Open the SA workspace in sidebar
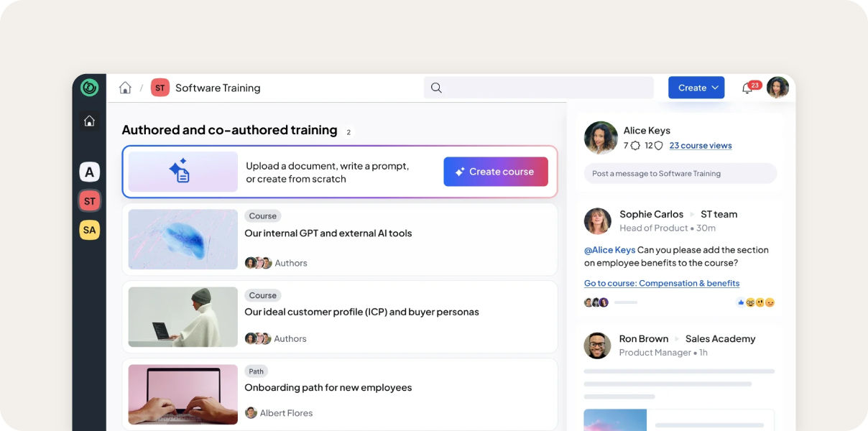Image resolution: width=868 pixels, height=431 pixels. tap(89, 230)
